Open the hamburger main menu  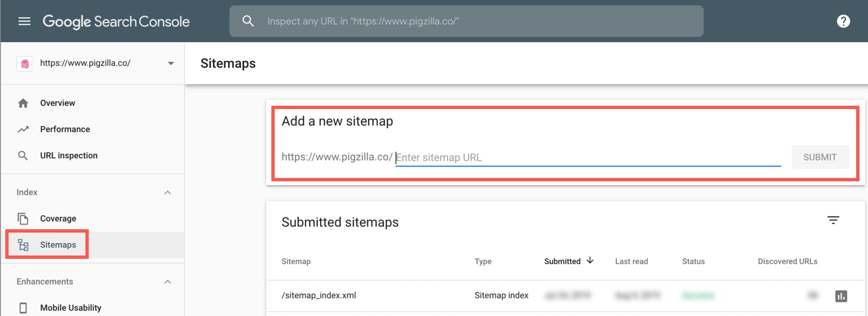tap(24, 21)
